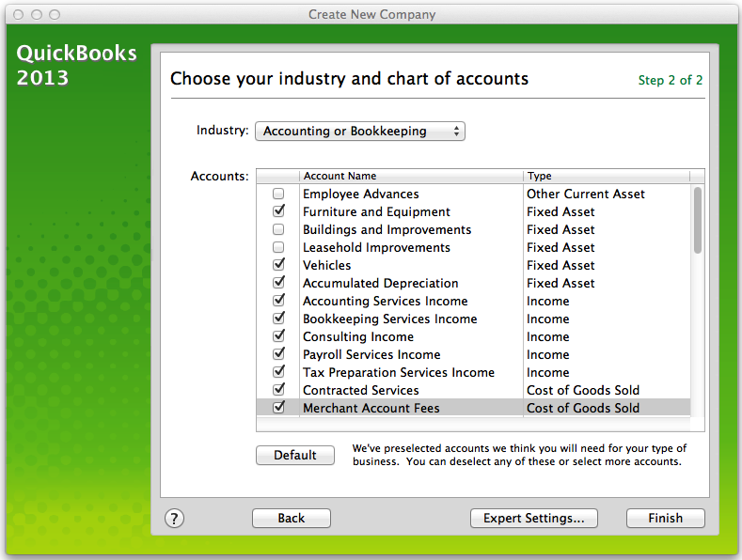Image resolution: width=742 pixels, height=560 pixels.
Task: Click the Step 2 of 2 label
Action: point(671,81)
